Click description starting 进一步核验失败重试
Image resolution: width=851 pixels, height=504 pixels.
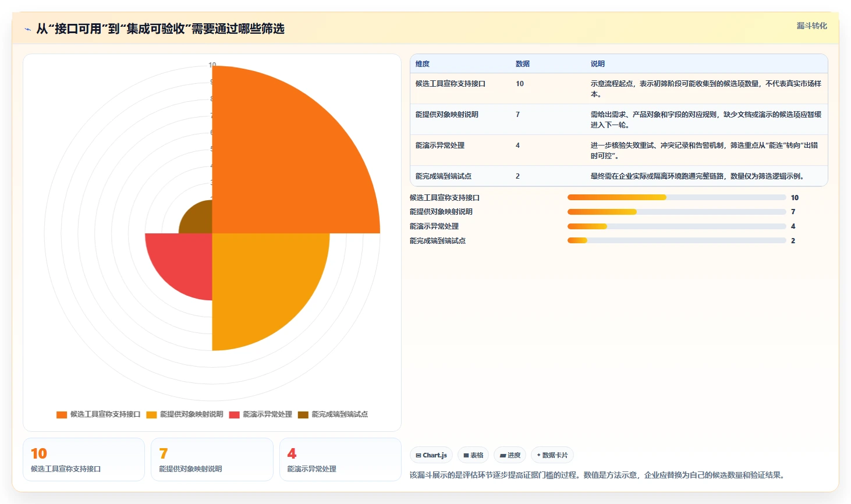pyautogui.click(x=704, y=151)
